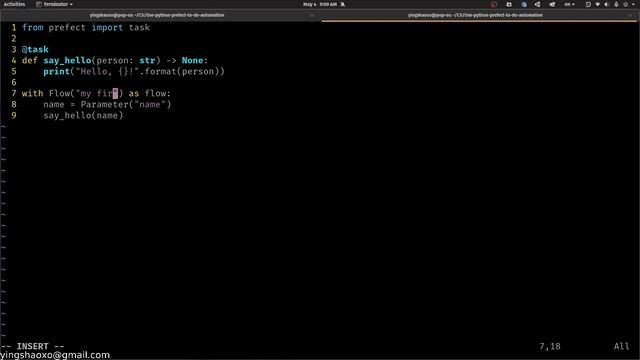Image resolution: width=640 pixels, height=360 pixels.
Task: Switch to the left terminal tab
Action: pos(157,15)
